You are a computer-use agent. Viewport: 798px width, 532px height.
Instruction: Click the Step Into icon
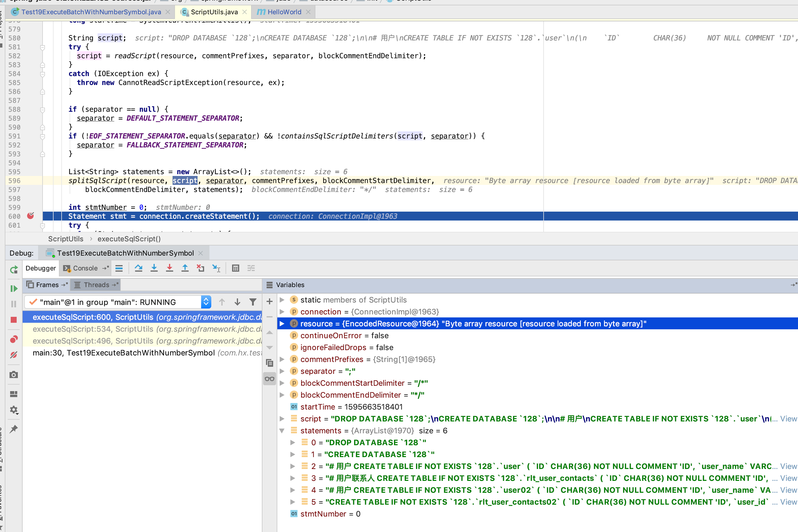(154, 268)
